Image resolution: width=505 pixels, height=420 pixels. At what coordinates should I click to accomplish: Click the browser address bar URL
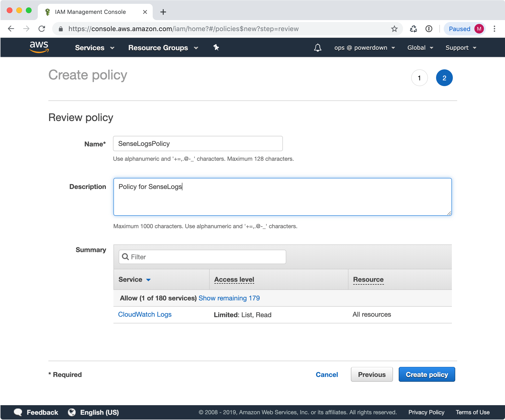pyautogui.click(x=183, y=29)
